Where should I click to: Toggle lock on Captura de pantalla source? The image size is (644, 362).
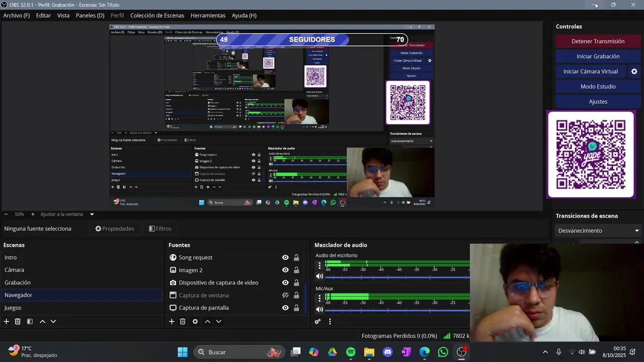tap(296, 308)
